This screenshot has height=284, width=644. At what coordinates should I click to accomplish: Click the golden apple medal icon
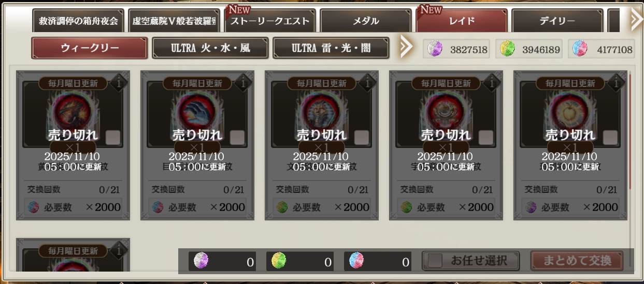(x=570, y=114)
